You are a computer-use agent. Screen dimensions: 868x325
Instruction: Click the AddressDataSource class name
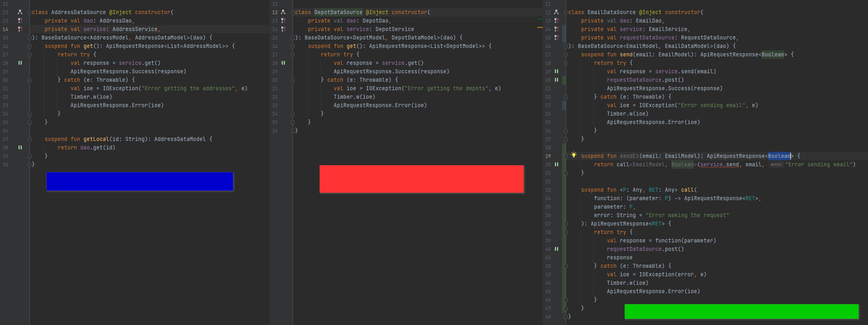78,12
